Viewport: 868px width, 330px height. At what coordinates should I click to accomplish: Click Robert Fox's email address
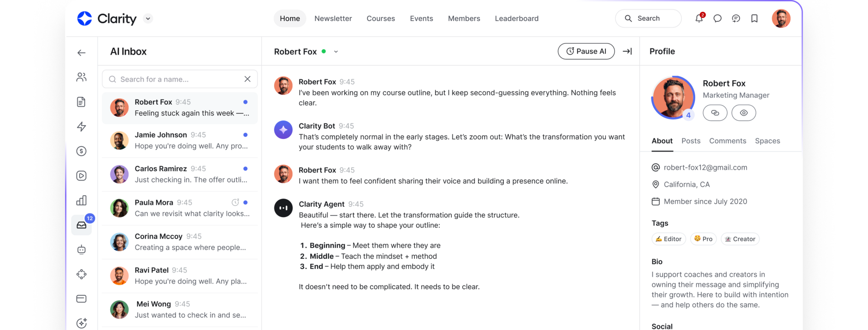click(x=705, y=167)
